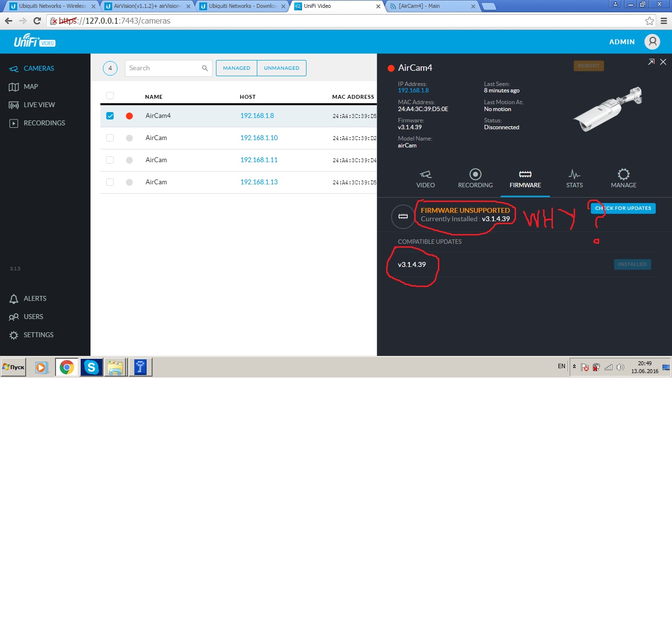Open media player taskbar icon
Screen dimensions: 672x641
click(41, 367)
